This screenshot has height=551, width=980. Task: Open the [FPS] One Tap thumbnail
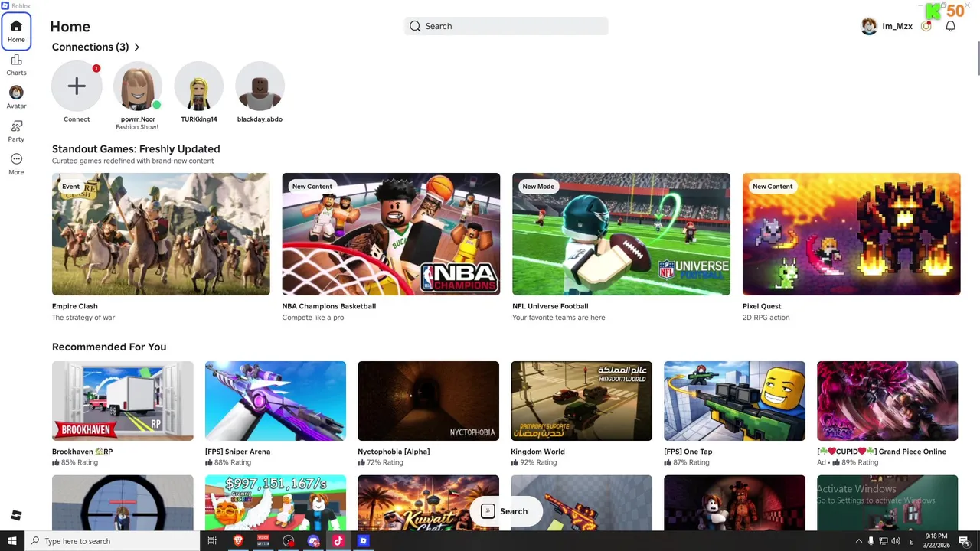(735, 401)
